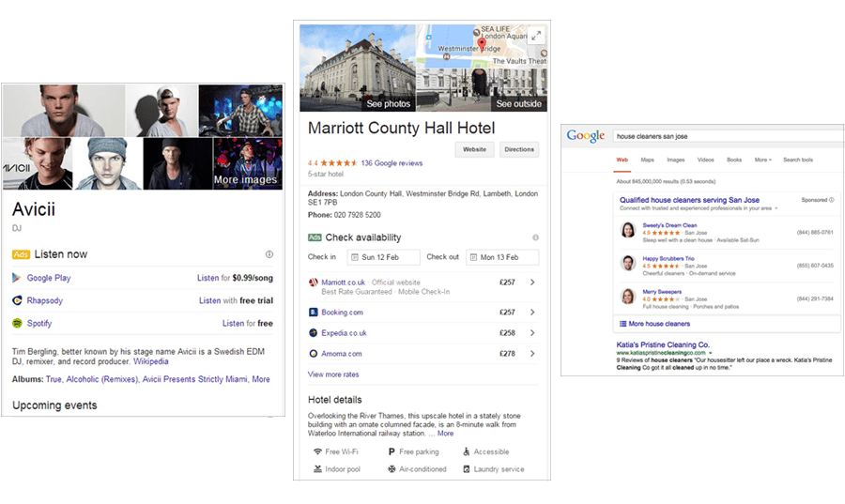This screenshot has height=504, width=845.
Task: Click the Indoor pool amenity icon
Action: tap(318, 469)
